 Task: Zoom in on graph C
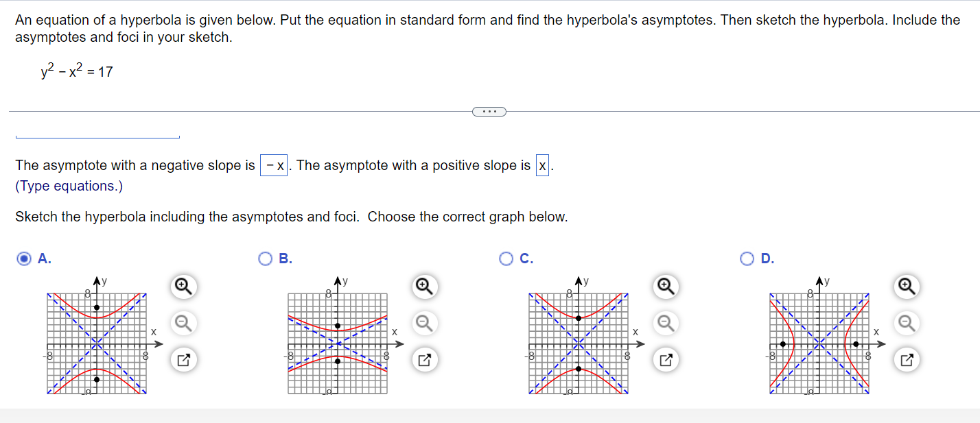(x=664, y=287)
